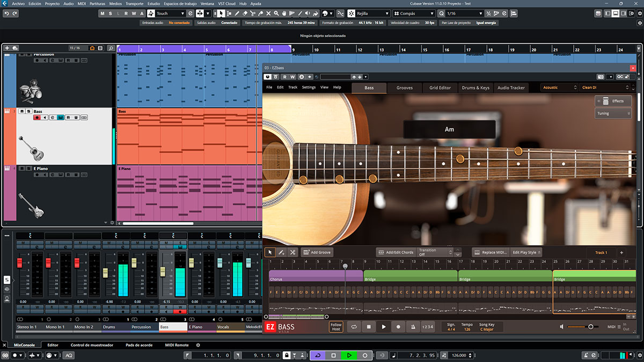
Task: Switch to the Grooves tab in EZbass
Action: click(405, 87)
